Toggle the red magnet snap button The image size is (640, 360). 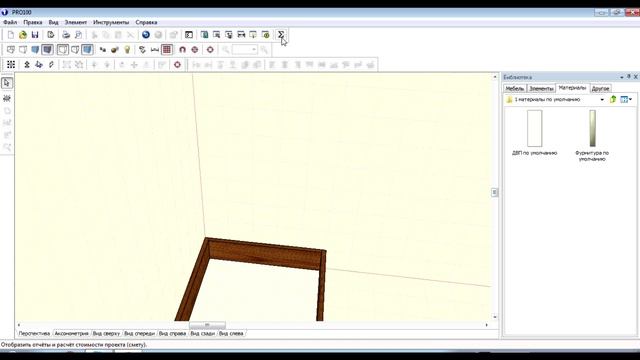pos(182,50)
